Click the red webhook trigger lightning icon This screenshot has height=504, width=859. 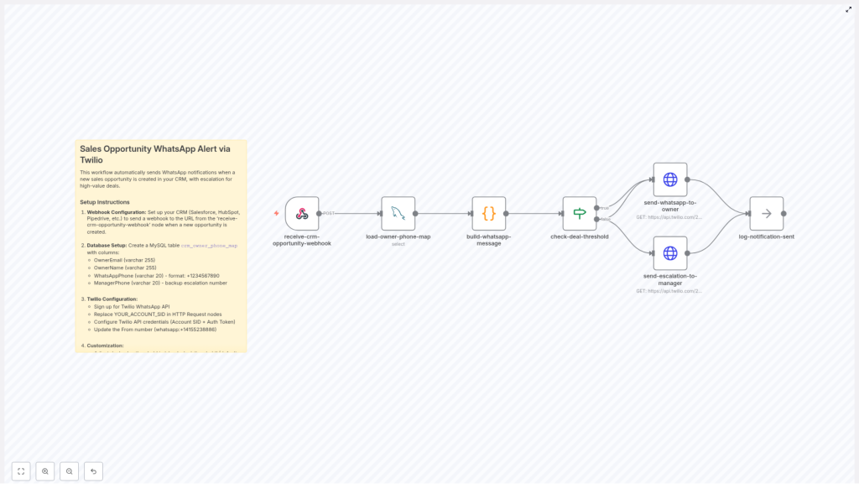tap(276, 214)
